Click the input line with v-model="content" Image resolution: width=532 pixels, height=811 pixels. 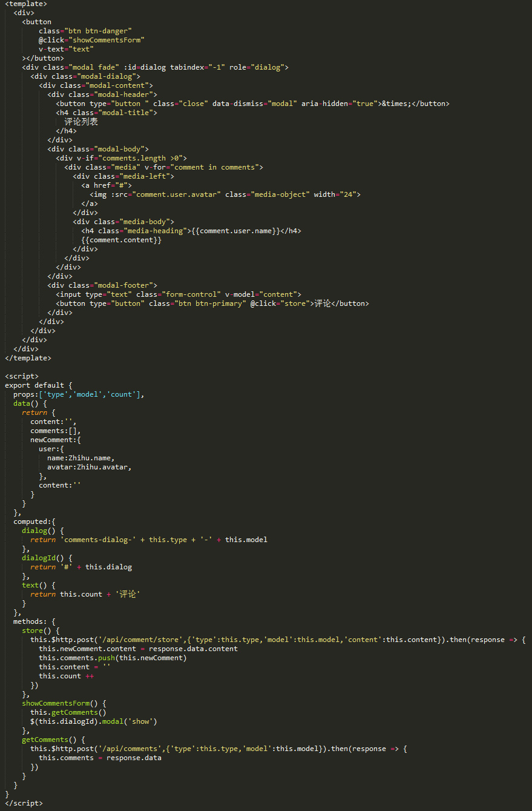(x=179, y=294)
